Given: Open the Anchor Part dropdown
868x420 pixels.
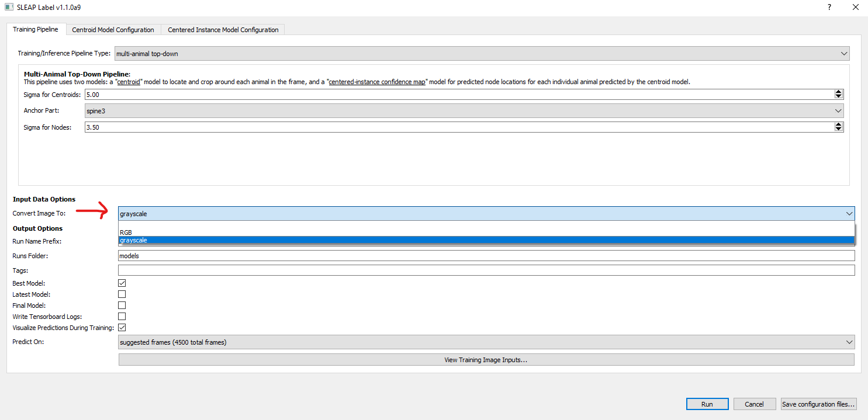Looking at the screenshot, I should click(x=838, y=110).
